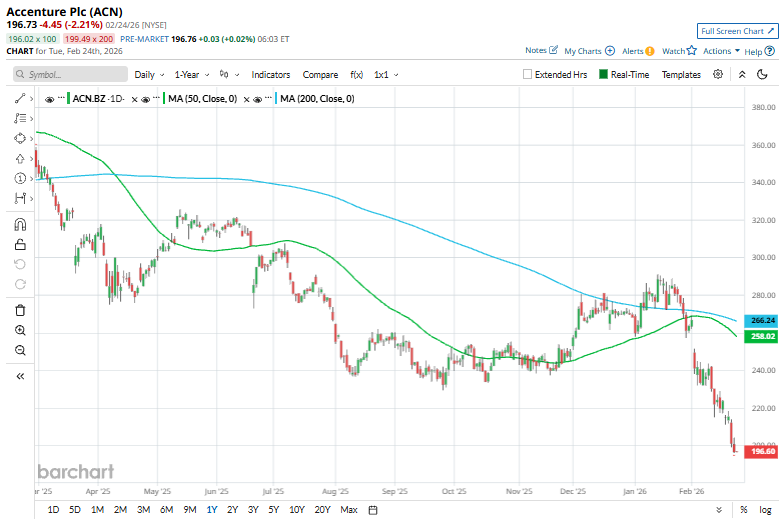The height and width of the screenshot is (523, 782).
Task: Zoom in on the chart
Action: click(20, 330)
